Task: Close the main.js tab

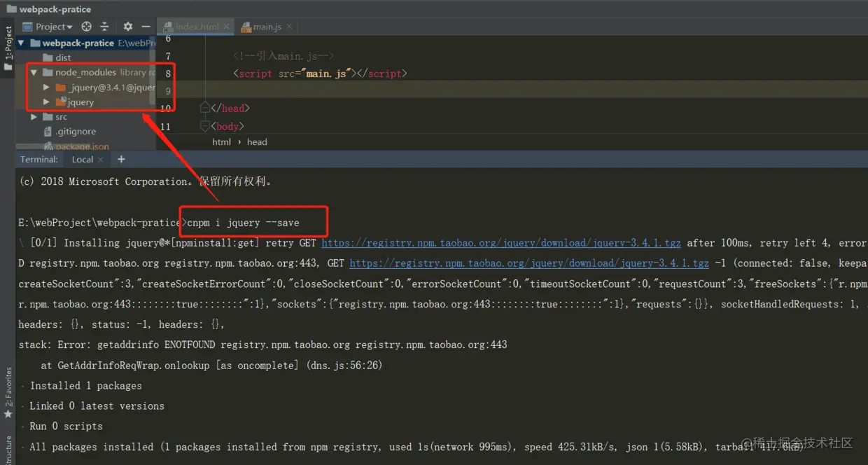Action: click(288, 27)
